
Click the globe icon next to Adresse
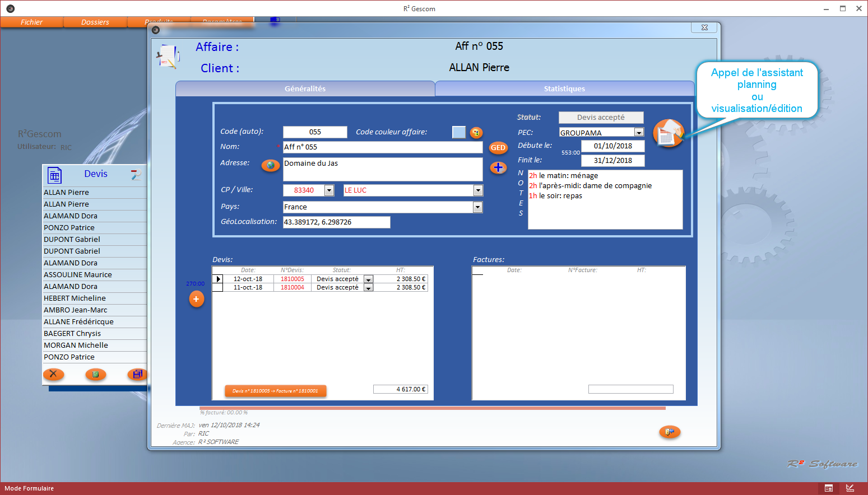(x=270, y=165)
